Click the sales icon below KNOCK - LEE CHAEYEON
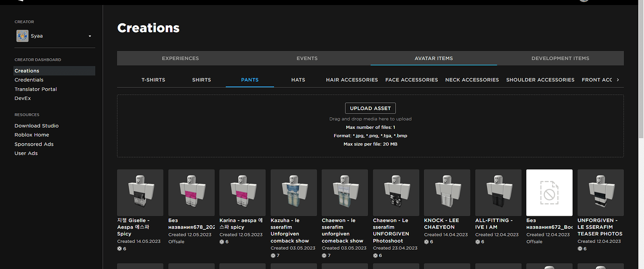Viewport: 644px width, 269px height. point(427,241)
